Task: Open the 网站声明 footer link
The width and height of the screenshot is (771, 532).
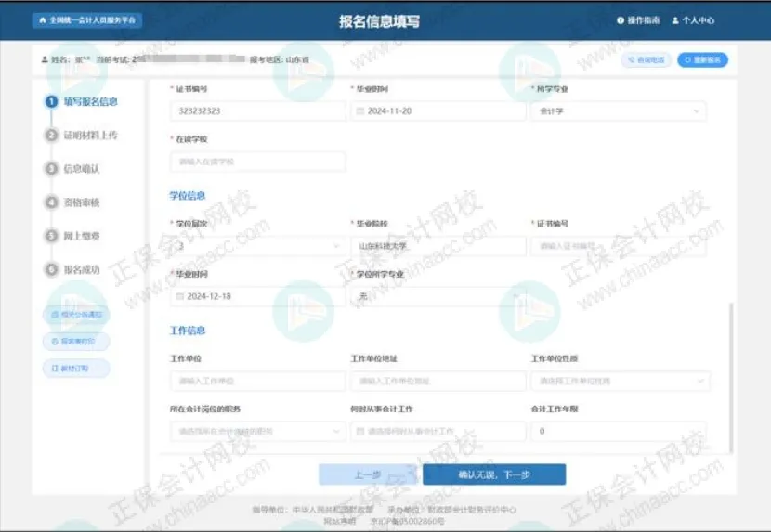Action: click(x=339, y=521)
